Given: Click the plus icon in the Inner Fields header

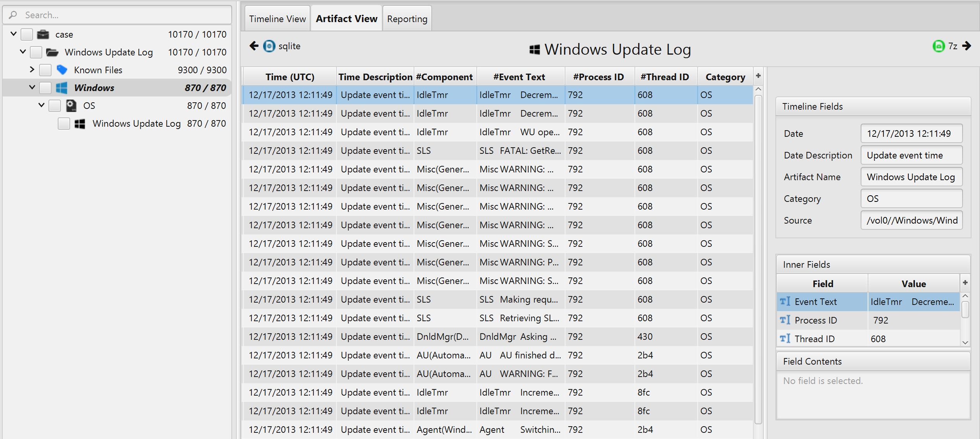Looking at the screenshot, I should (965, 283).
